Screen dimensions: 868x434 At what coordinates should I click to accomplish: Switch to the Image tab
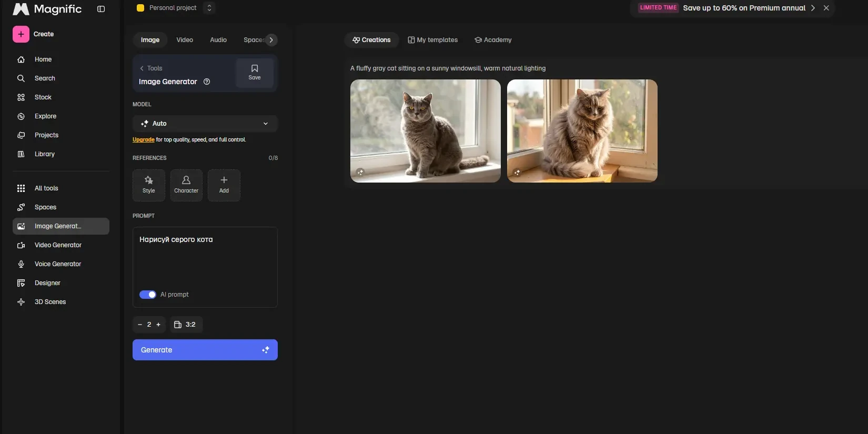150,40
